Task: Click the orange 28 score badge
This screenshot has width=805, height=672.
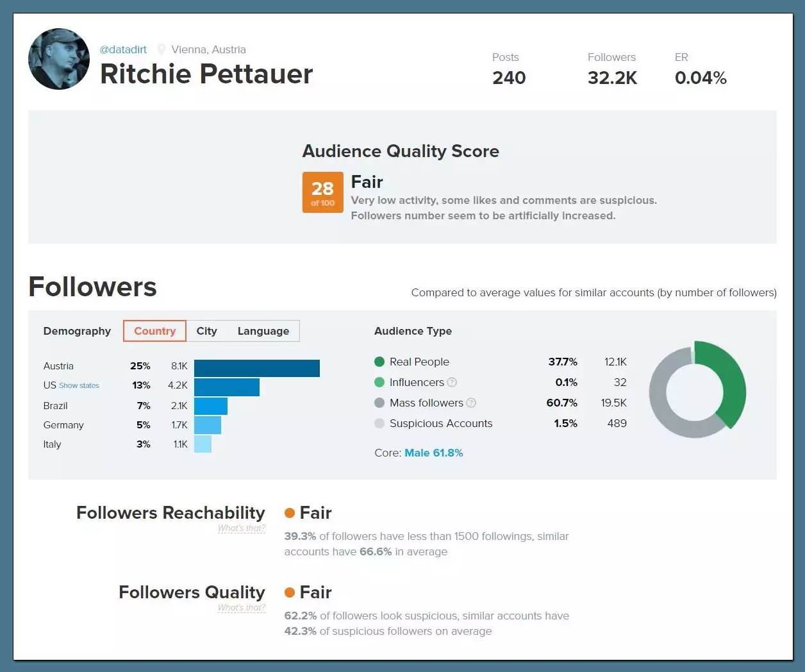Action: pyautogui.click(x=322, y=192)
